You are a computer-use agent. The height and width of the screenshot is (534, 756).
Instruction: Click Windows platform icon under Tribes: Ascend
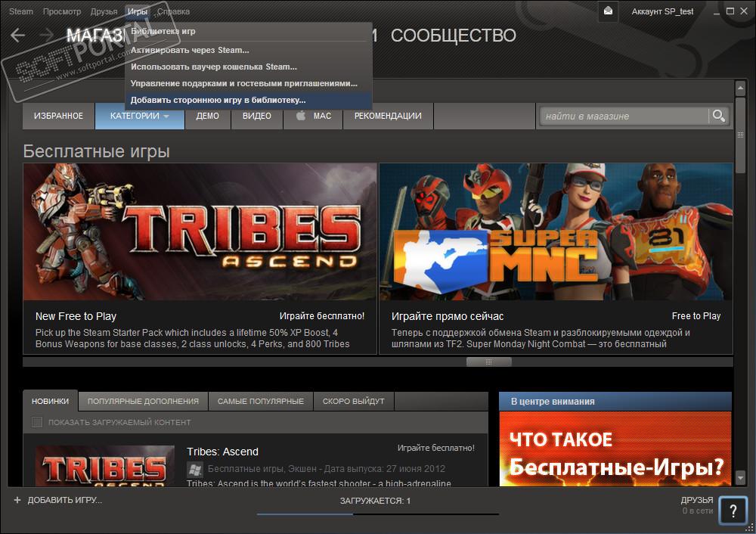point(195,469)
